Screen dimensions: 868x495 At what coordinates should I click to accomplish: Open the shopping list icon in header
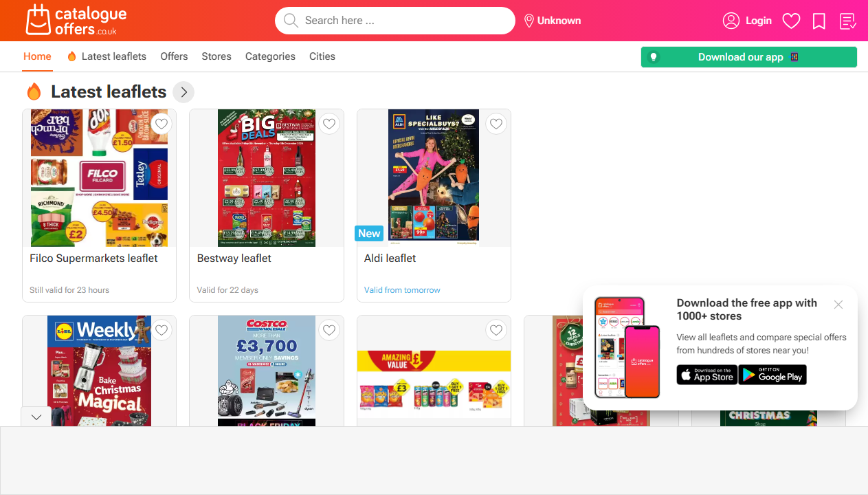point(848,21)
